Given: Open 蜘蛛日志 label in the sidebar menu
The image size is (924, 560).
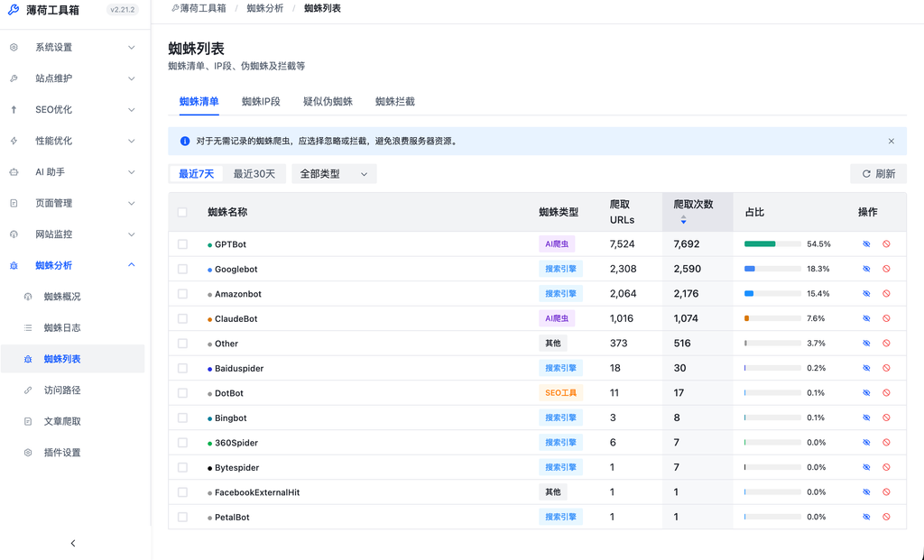Looking at the screenshot, I should pos(62,328).
